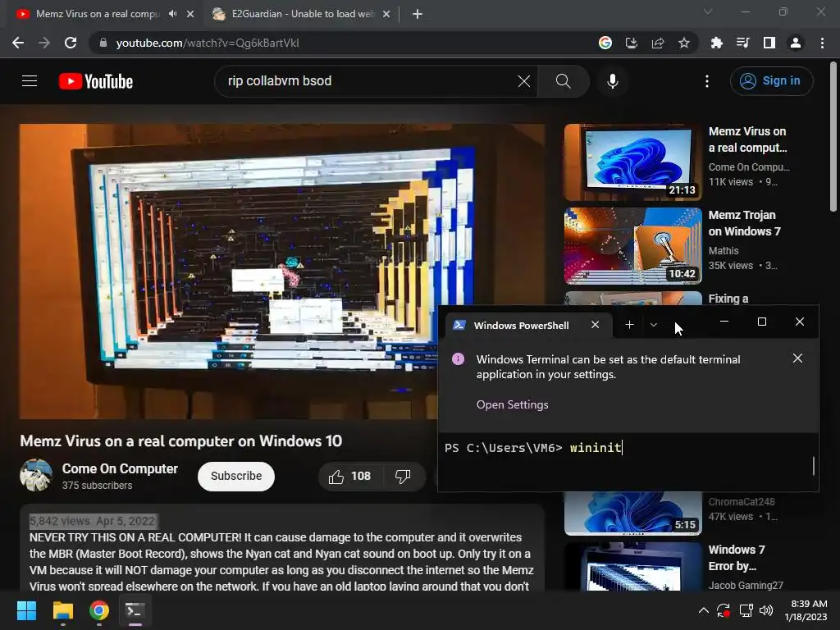Click Open Settings link in terminal
The height and width of the screenshot is (630, 840).
[x=512, y=405]
